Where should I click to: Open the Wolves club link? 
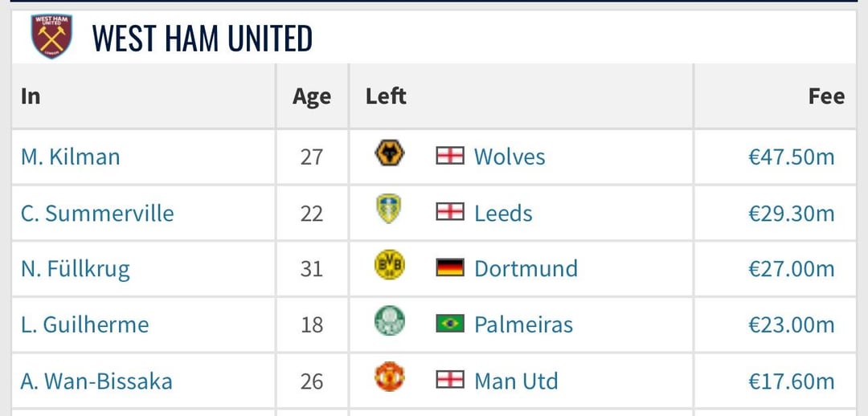[x=510, y=157]
